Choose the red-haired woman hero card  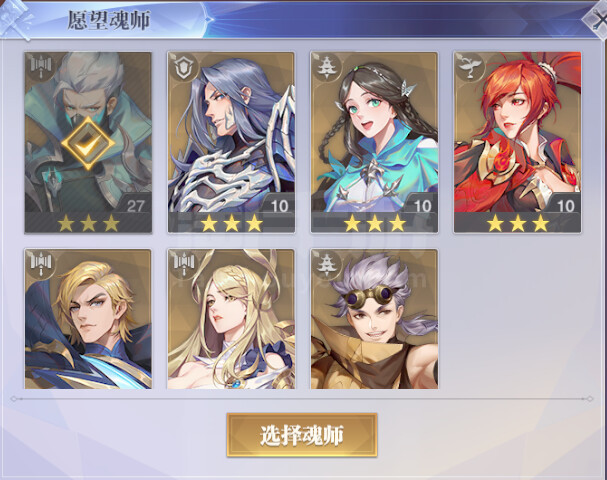[x=518, y=142]
